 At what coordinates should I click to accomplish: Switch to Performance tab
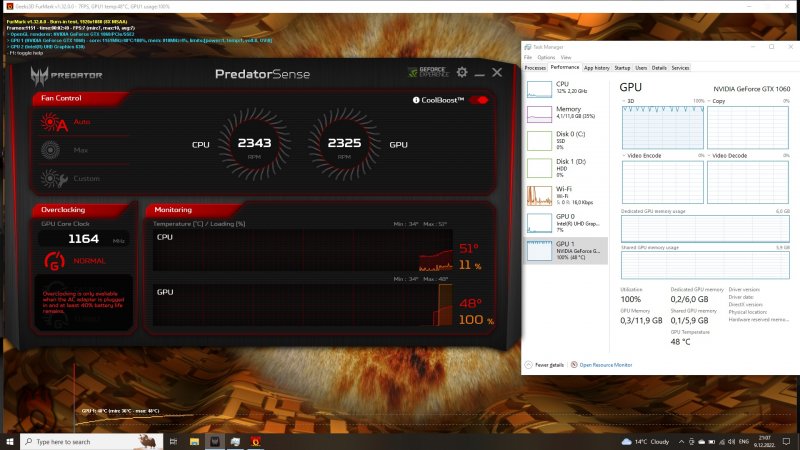pyautogui.click(x=565, y=67)
